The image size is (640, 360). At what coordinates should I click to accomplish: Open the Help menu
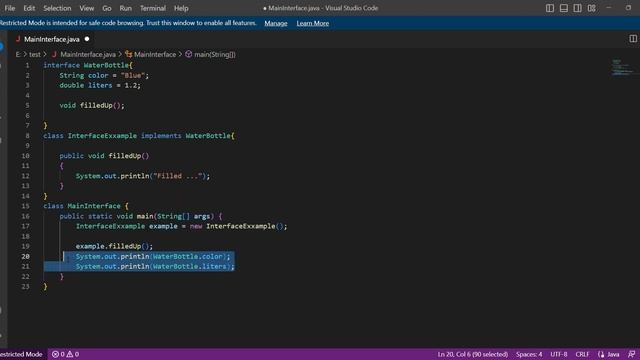[181, 8]
